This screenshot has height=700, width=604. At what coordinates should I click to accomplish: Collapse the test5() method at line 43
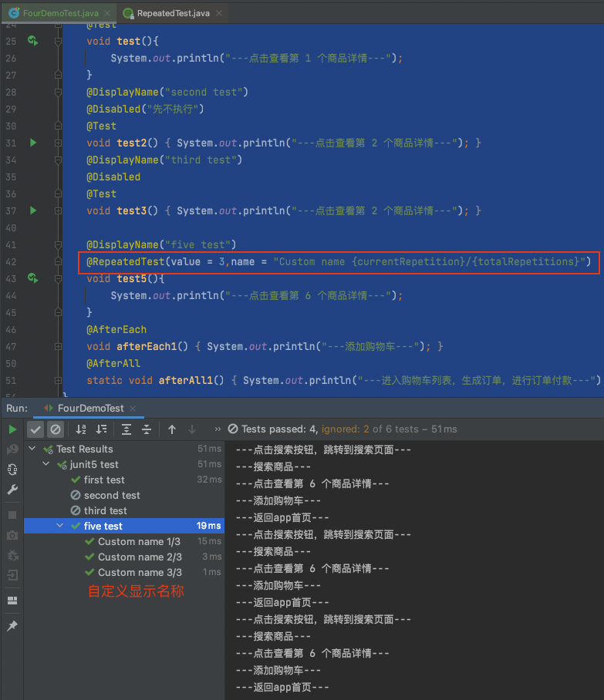[x=58, y=278]
